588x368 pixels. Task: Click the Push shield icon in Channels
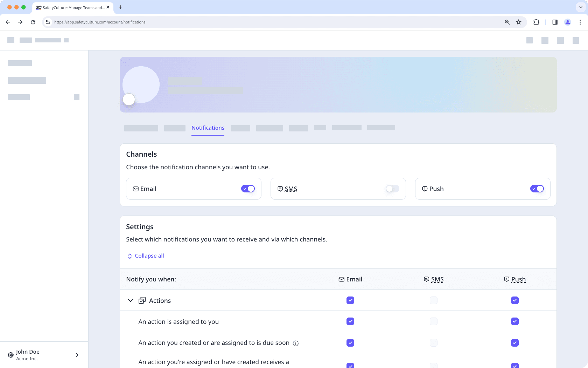click(x=425, y=189)
